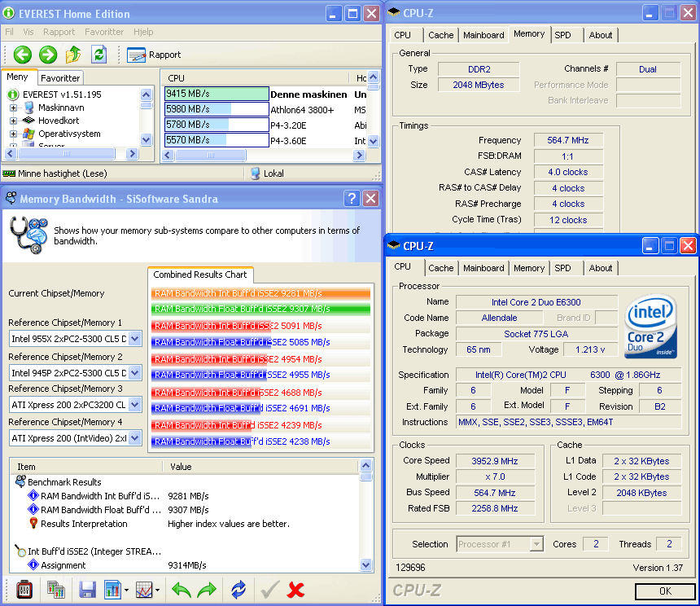This screenshot has height=606, width=700.
Task: Select EVEREST v1.51.195 root tree item
Action: (x=62, y=94)
